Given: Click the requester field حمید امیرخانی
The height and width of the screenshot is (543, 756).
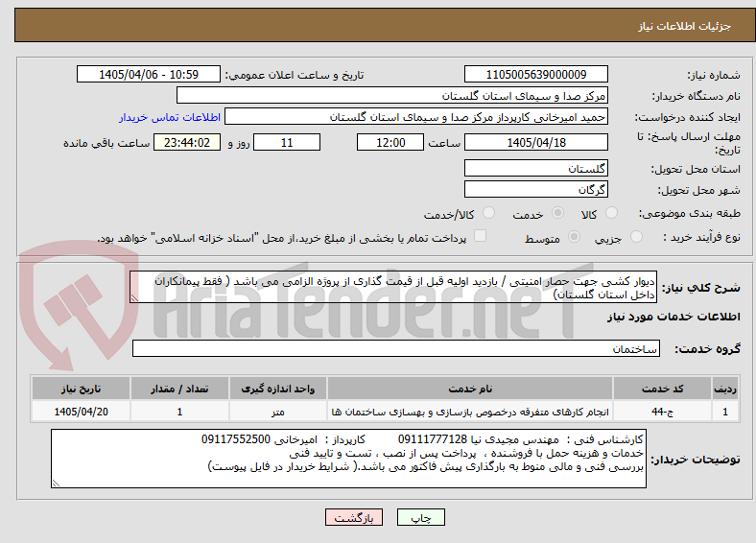Looking at the screenshot, I should pos(416,117).
